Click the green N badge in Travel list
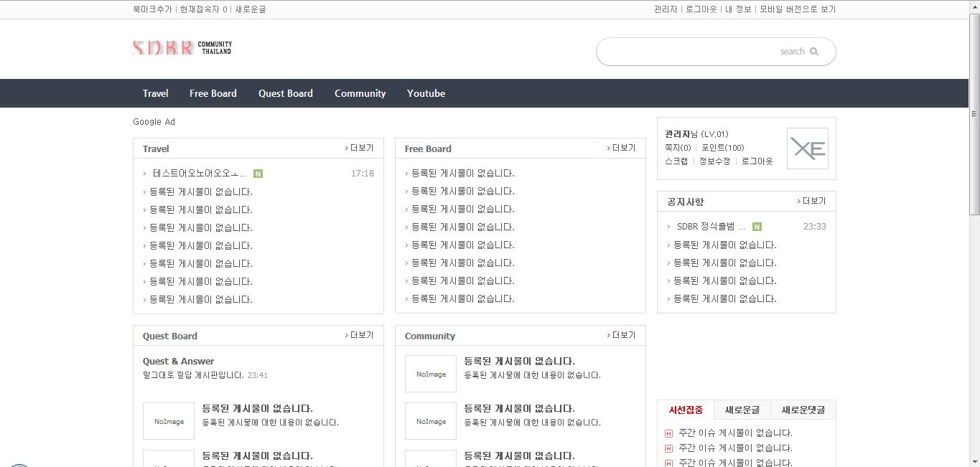 tap(258, 174)
